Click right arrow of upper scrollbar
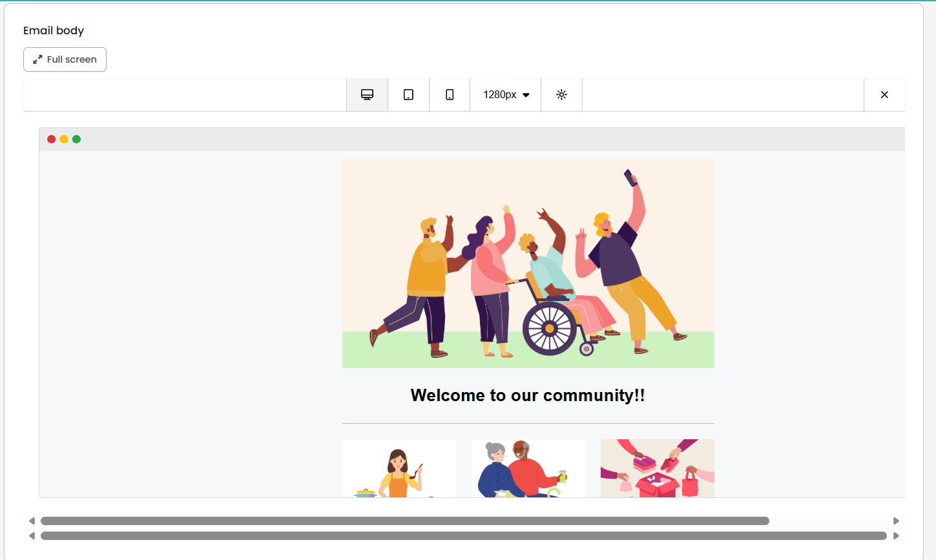This screenshot has height=560, width=936. (x=896, y=521)
